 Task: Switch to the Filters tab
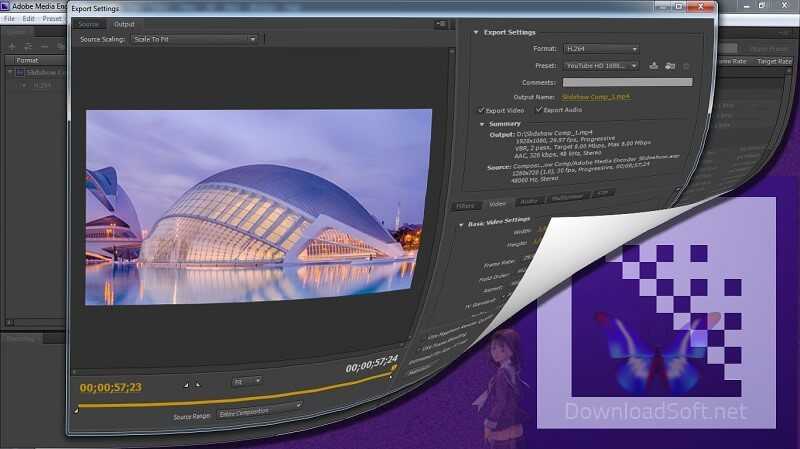[465, 206]
